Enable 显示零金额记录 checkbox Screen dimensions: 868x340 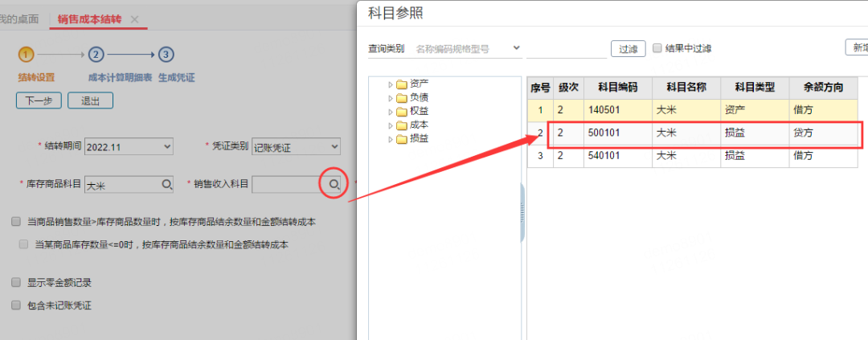coord(16,283)
